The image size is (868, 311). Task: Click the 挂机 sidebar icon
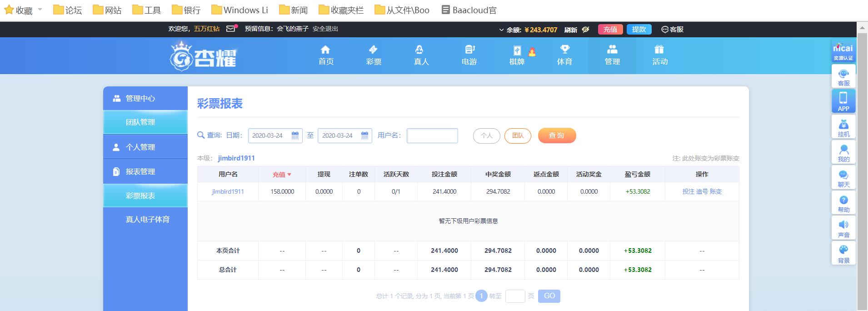(843, 127)
